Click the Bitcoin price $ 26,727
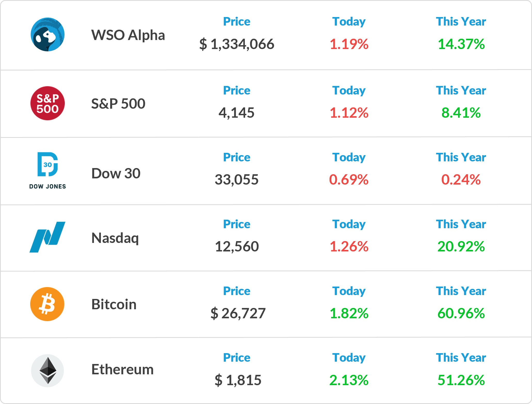This screenshot has width=532, height=404. point(238,313)
